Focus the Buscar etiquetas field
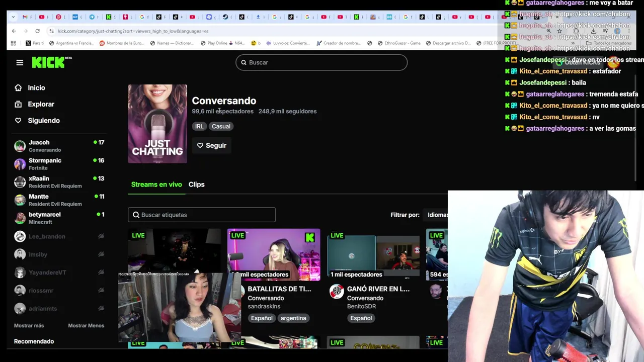 point(202,215)
